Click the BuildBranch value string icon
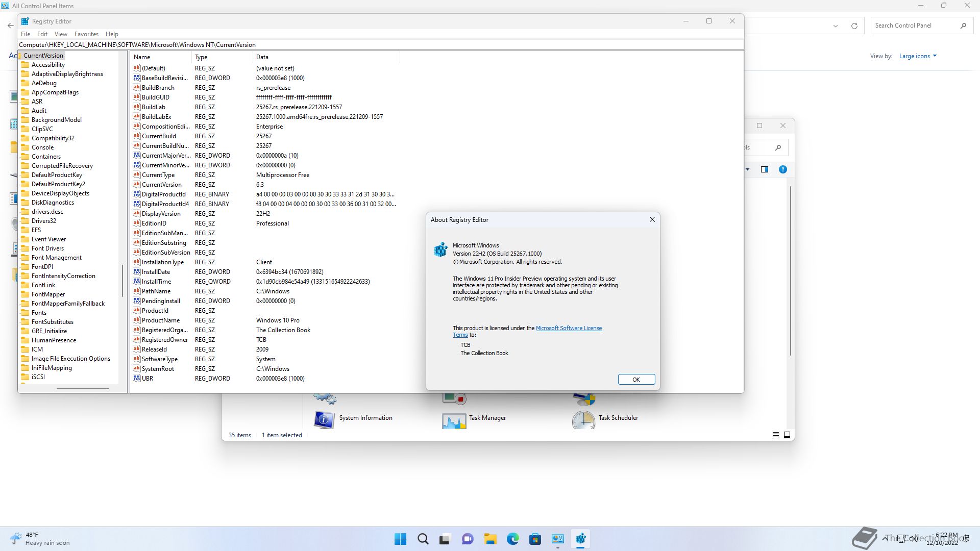 point(137,87)
